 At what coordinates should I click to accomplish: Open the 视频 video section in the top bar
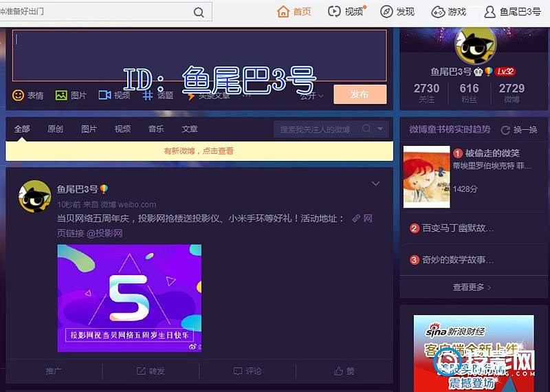point(346,12)
